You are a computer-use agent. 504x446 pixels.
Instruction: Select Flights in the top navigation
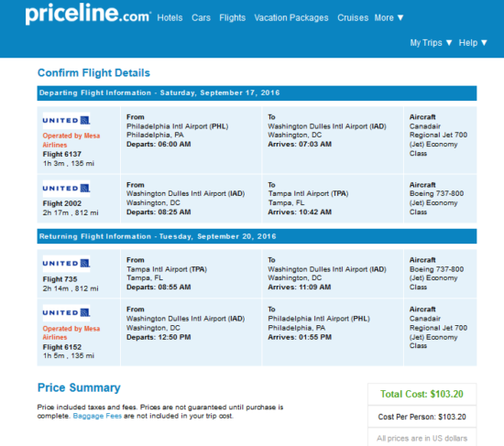point(233,17)
